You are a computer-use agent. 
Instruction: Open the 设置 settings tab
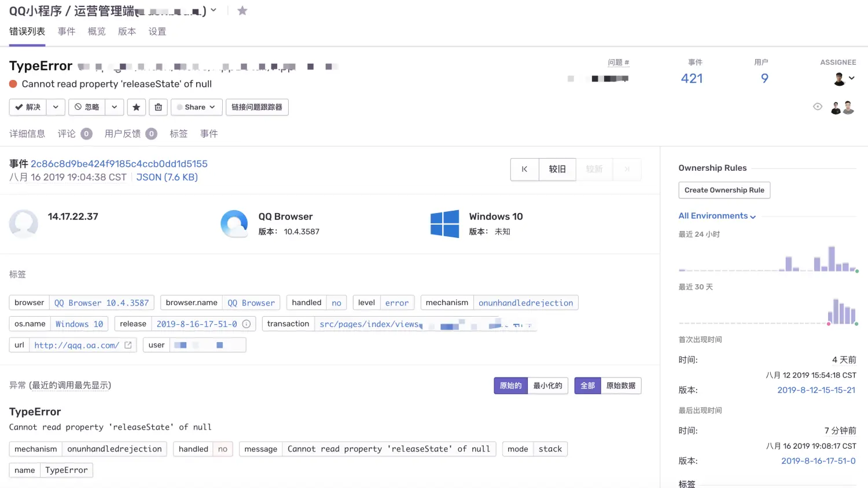pos(157,31)
